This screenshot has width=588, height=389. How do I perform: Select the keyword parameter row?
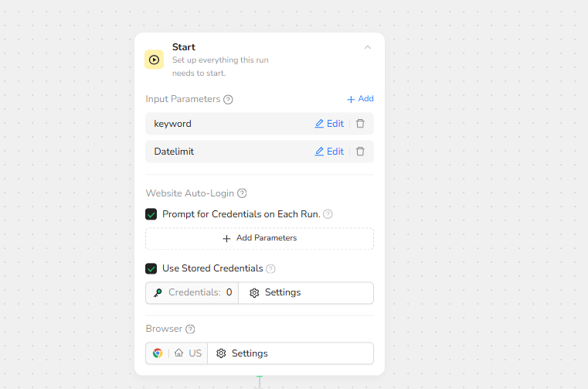click(224, 124)
